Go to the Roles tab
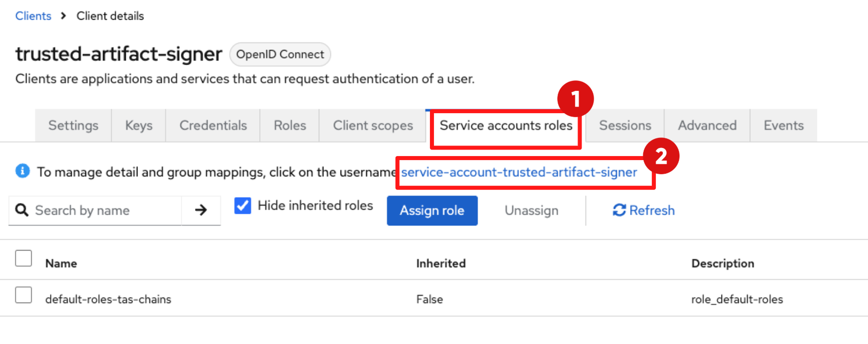This screenshot has width=868, height=344. click(x=290, y=125)
